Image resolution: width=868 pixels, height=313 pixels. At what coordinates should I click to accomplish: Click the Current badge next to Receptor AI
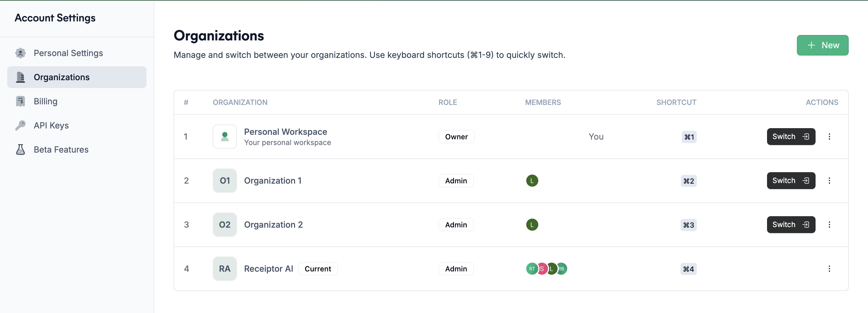[x=318, y=269]
